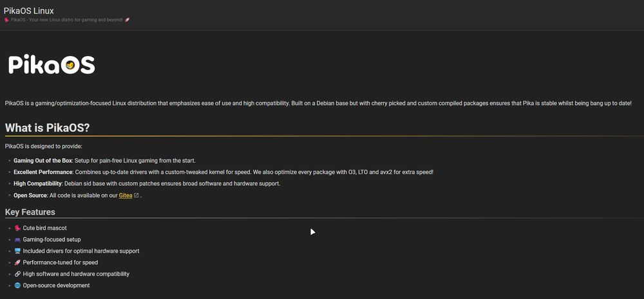The height and width of the screenshot is (299, 644).
Task: Click the rocket emoji in the header subtitle
Action: click(x=127, y=20)
